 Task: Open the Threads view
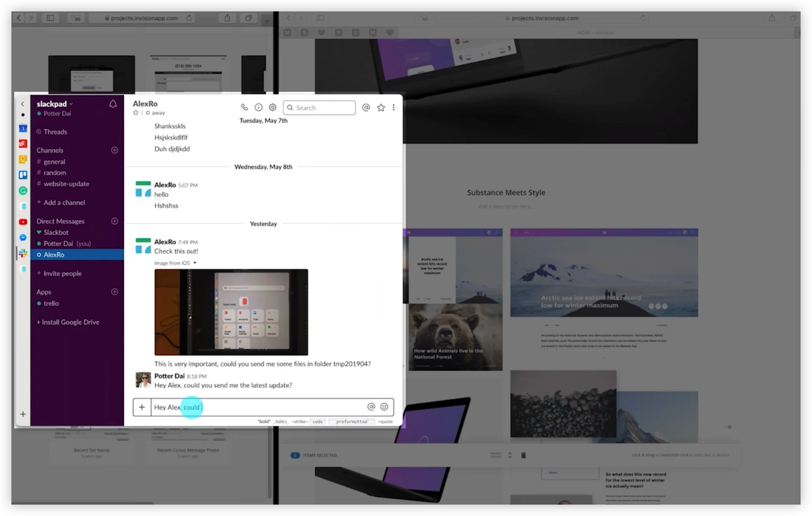tap(55, 132)
